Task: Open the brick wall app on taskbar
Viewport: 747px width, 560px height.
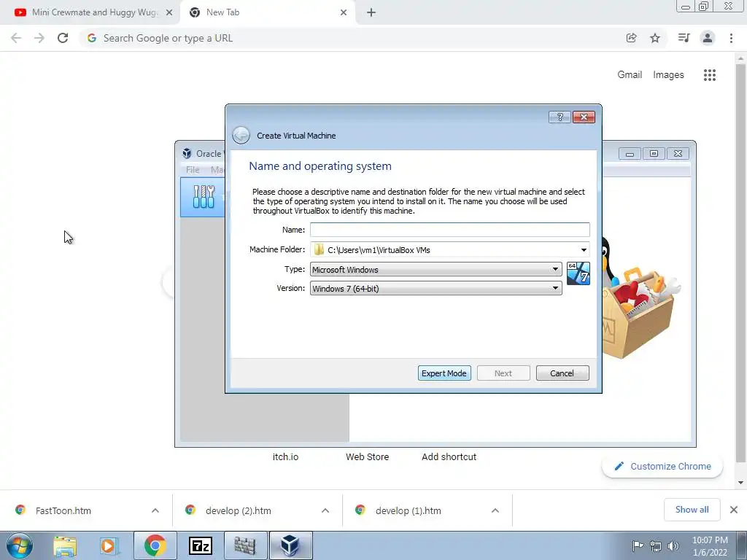Action: point(245,545)
